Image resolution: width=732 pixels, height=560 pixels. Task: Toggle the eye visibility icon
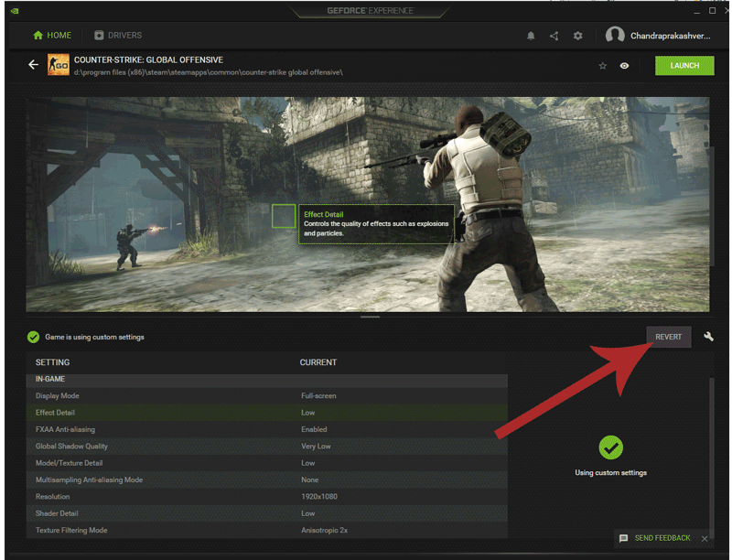click(624, 66)
